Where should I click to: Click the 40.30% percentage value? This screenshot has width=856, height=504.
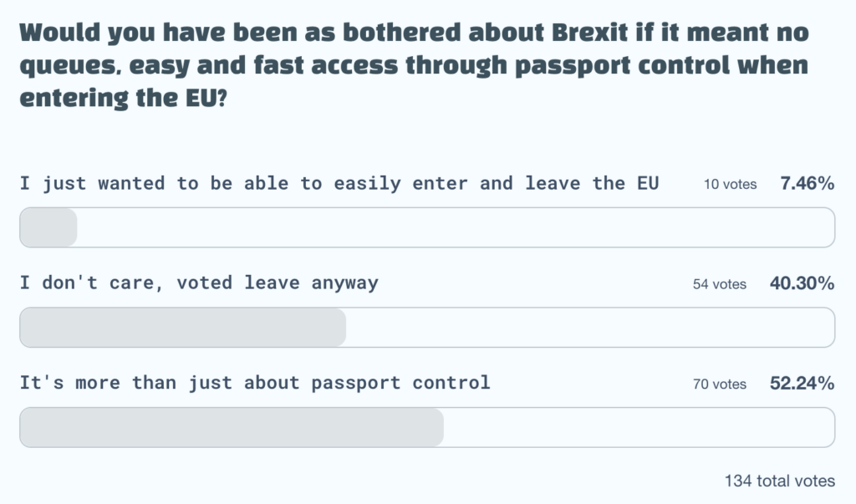tap(802, 283)
